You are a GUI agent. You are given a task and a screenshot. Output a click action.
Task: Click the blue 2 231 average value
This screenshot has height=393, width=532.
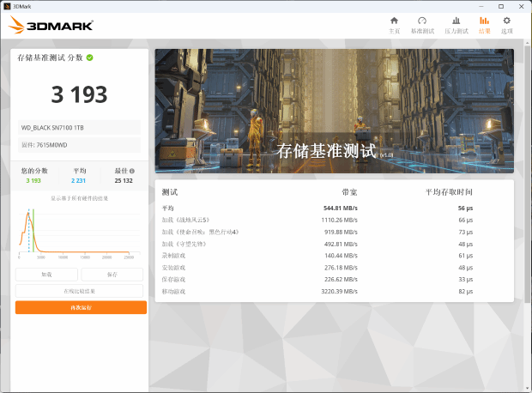tap(78, 180)
